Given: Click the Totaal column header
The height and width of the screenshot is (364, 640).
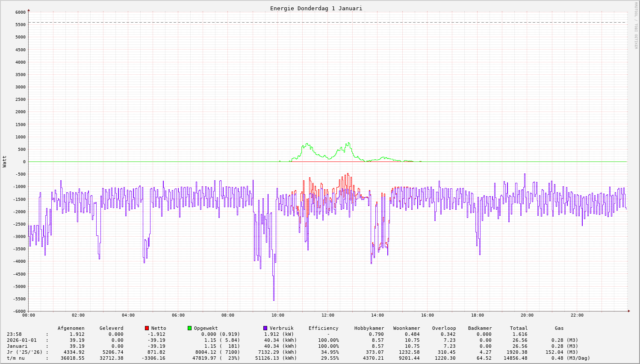Looking at the screenshot, I should [x=519, y=329].
